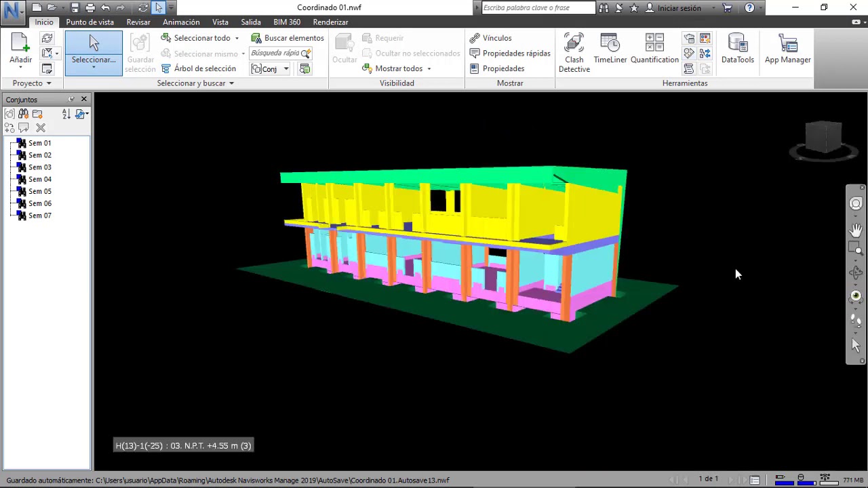Click the keyword search box in title bar
868x488 pixels.
(x=538, y=8)
